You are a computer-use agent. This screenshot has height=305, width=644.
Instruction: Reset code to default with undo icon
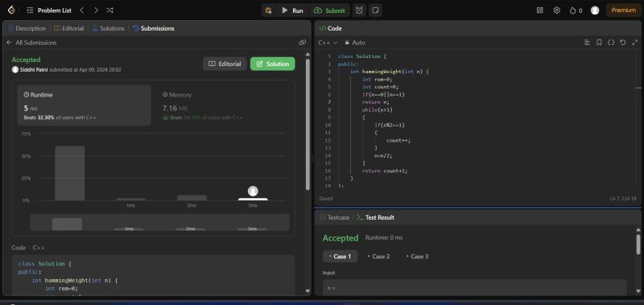coord(622,43)
